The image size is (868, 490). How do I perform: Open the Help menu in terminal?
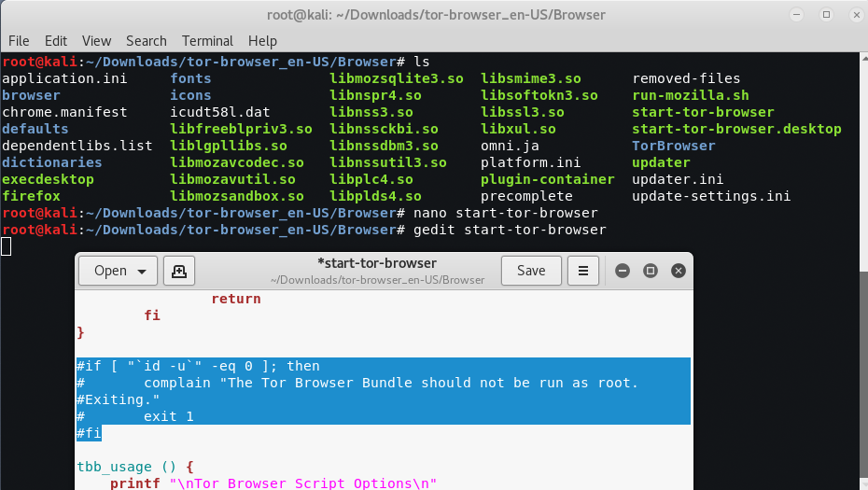(x=262, y=41)
